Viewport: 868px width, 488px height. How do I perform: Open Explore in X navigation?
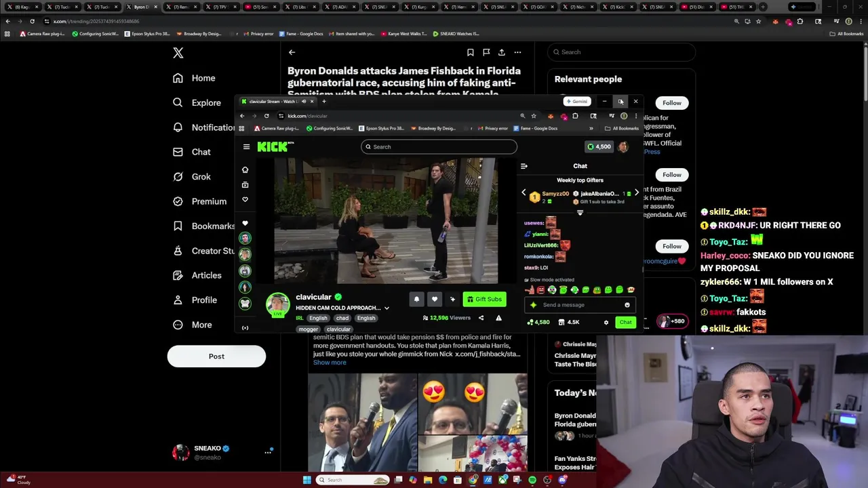(x=197, y=103)
